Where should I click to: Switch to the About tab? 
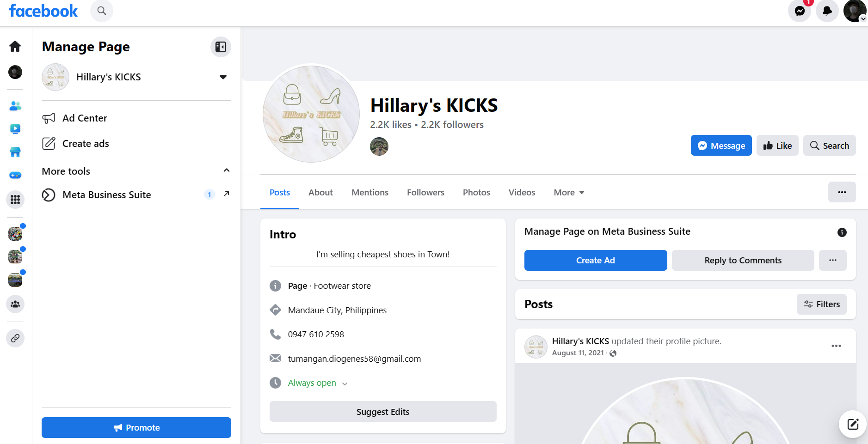320,193
